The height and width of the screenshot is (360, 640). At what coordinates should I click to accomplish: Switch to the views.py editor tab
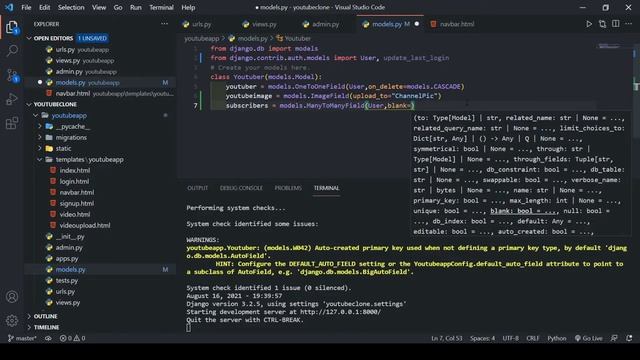pyautogui.click(x=264, y=24)
